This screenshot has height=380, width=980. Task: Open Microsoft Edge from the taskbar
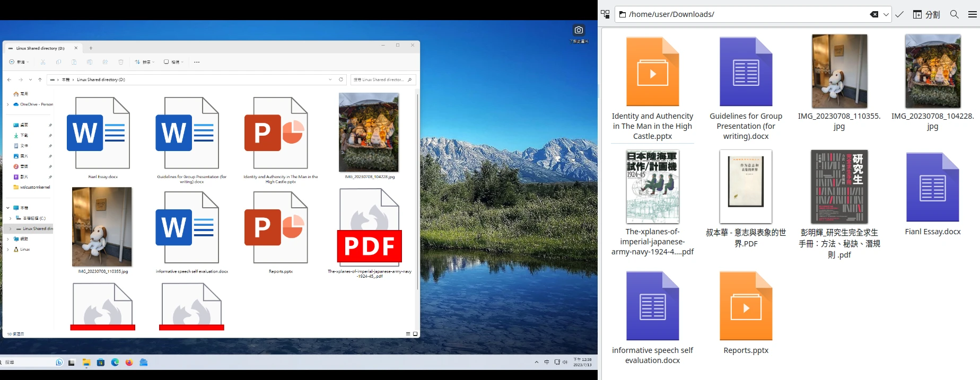[x=115, y=363]
